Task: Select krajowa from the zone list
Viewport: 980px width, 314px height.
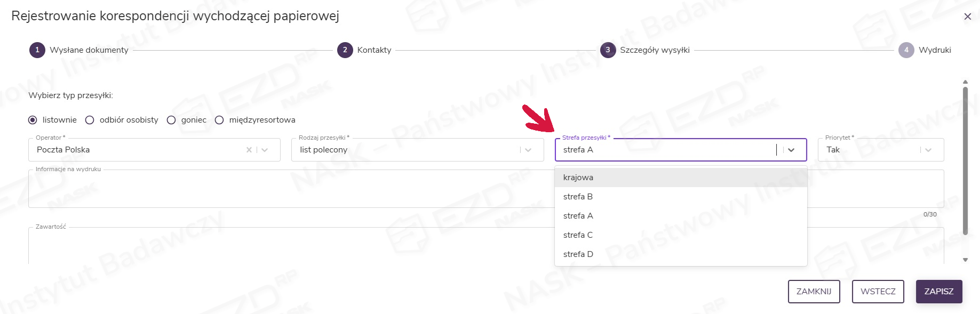Action: [x=578, y=178]
